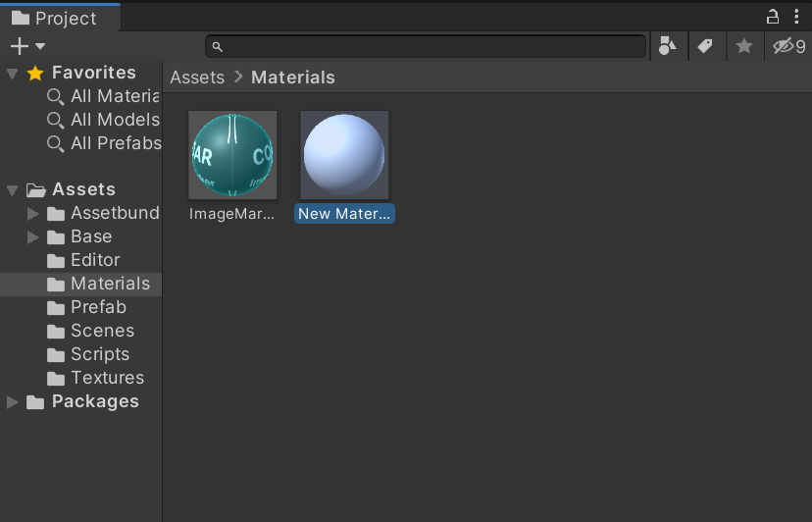
Task: Select All Prefabs saved search
Action: 116,143
